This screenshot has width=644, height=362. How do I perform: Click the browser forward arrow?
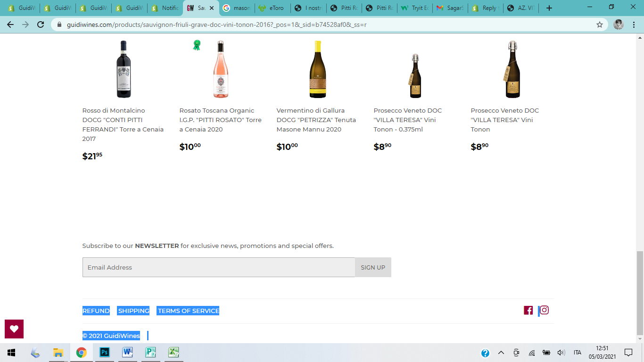[x=25, y=25]
